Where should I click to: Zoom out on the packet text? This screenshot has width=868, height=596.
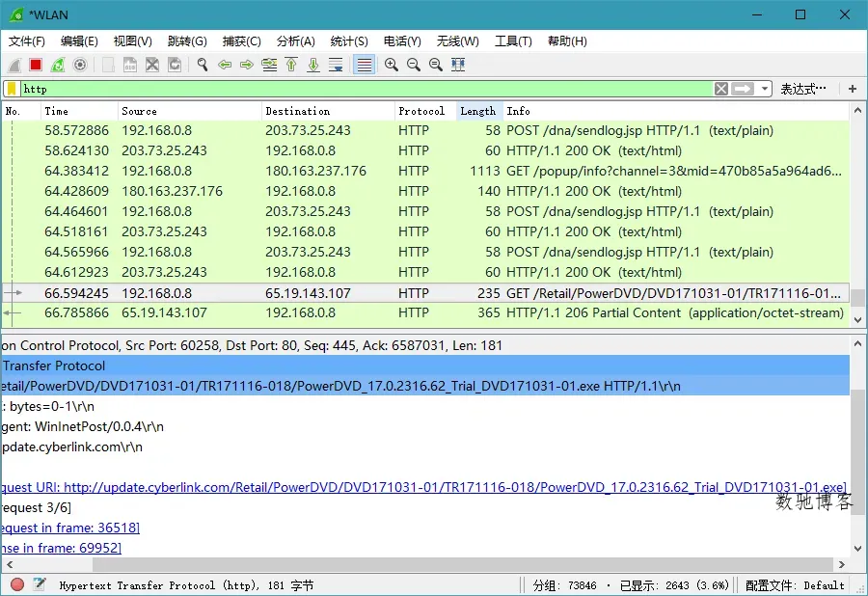(x=414, y=65)
